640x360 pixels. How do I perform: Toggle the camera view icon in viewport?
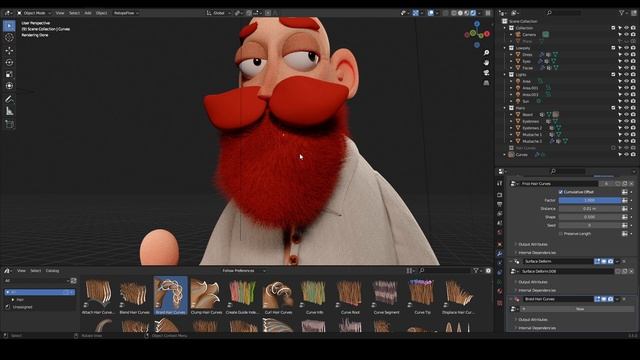486,73
